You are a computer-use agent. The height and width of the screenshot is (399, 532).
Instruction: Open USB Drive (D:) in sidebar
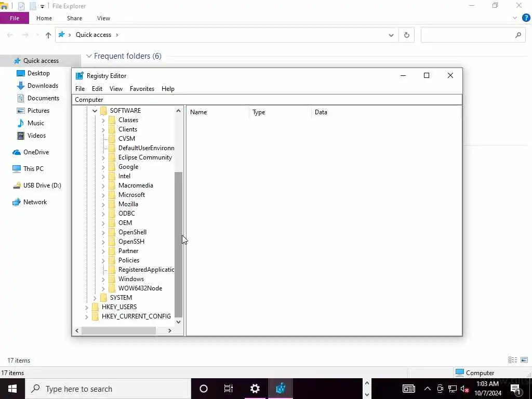coord(42,185)
